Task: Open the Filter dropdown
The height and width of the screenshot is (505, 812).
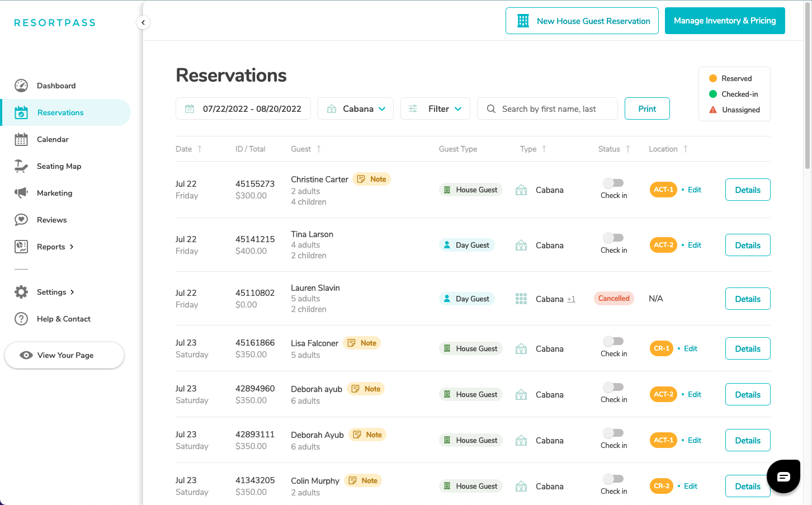Action: coord(435,108)
